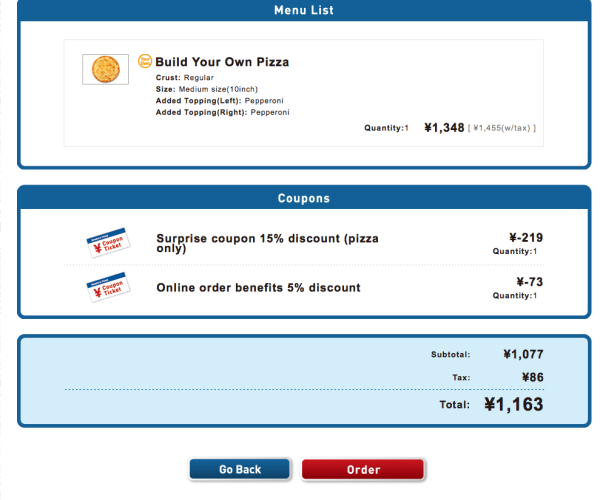
Task: Click the ¥1,077 subtotal amount
Action: point(523,354)
